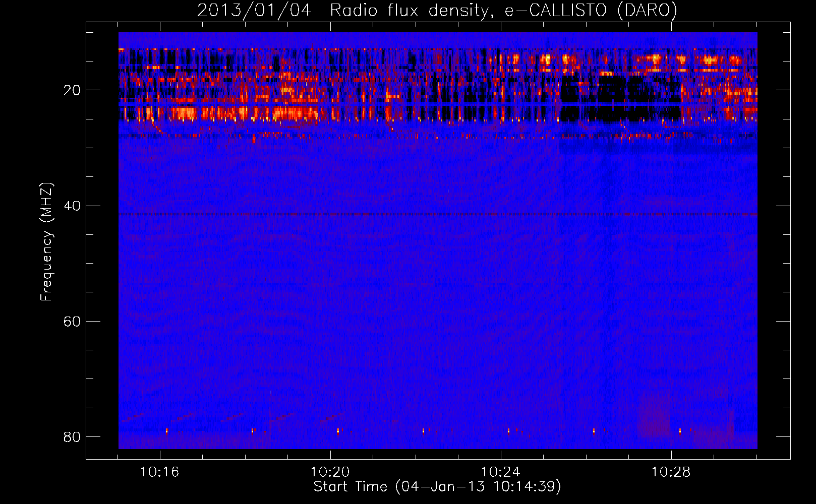Click the '10:24' time tick label
This screenshot has height=504, width=816.
(501, 472)
